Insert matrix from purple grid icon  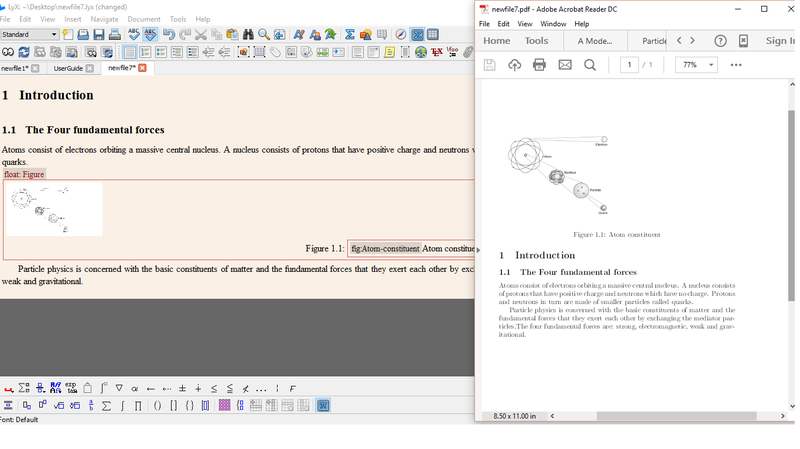tap(224, 406)
